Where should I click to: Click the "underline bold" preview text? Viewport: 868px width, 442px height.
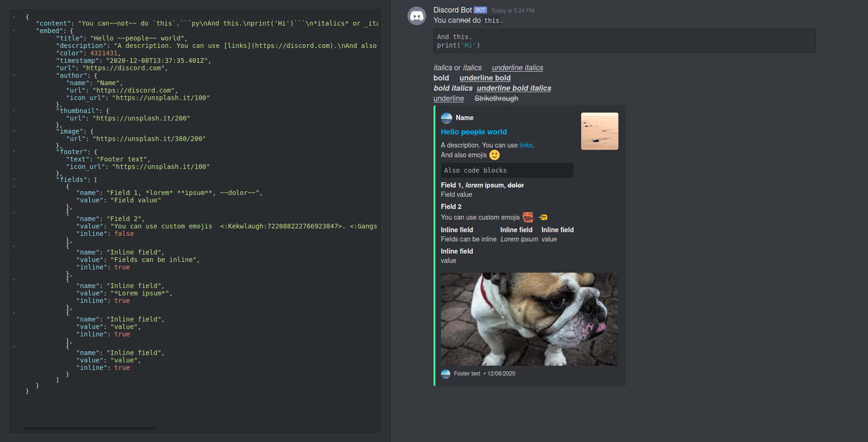pyautogui.click(x=485, y=78)
